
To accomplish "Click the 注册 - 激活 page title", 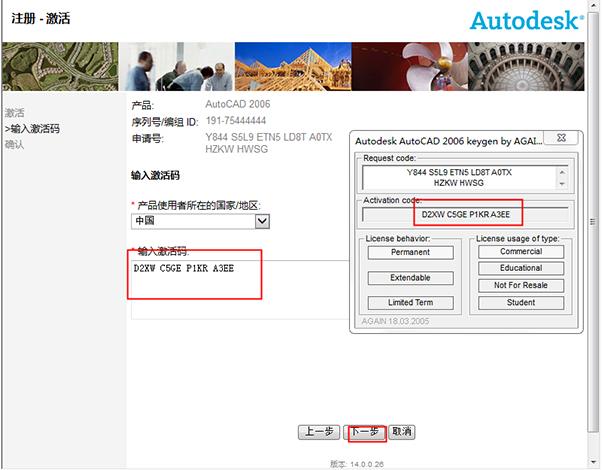I will 41,18.
